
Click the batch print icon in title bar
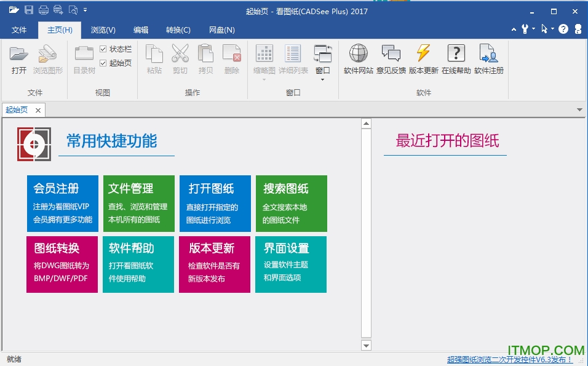click(x=58, y=10)
